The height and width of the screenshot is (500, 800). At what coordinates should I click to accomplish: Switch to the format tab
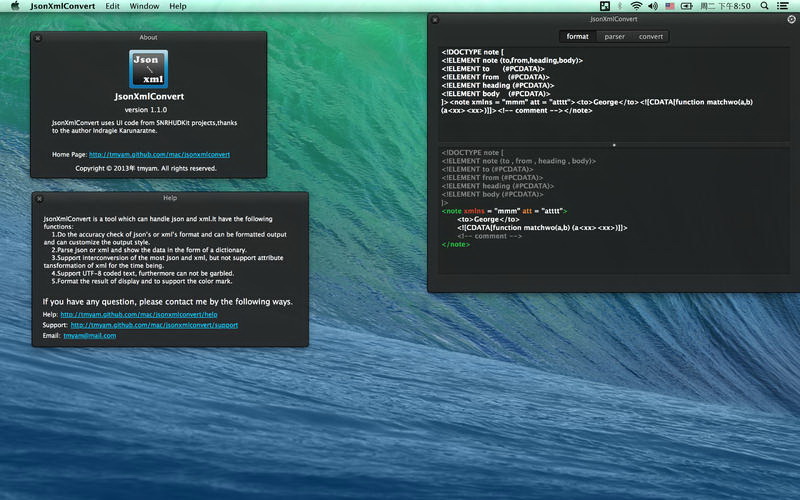pos(577,37)
